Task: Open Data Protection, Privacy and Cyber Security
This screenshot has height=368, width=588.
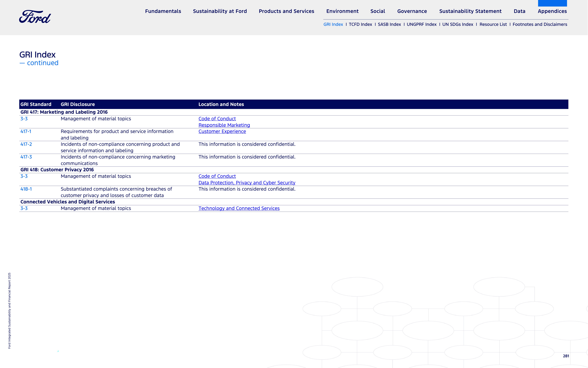Action: (x=247, y=183)
